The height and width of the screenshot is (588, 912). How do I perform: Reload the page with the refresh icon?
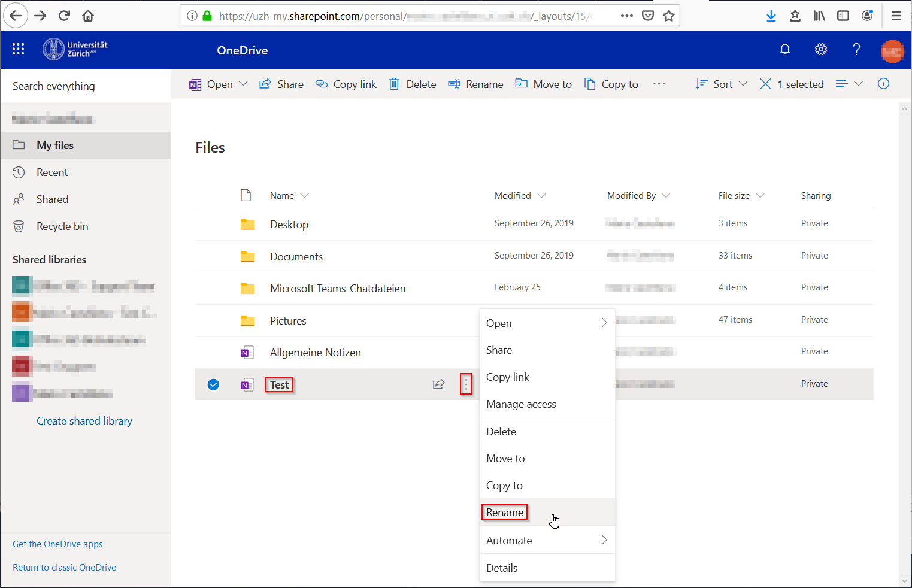[x=64, y=16]
